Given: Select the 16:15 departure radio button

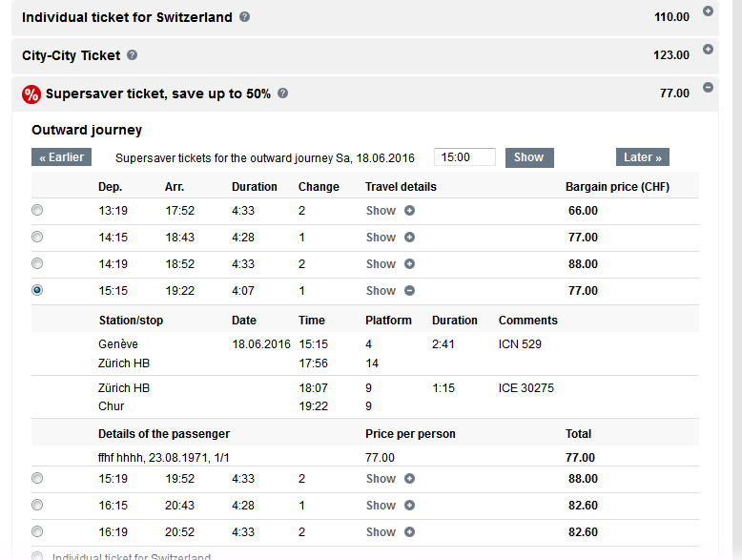Looking at the screenshot, I should pos(37,505).
